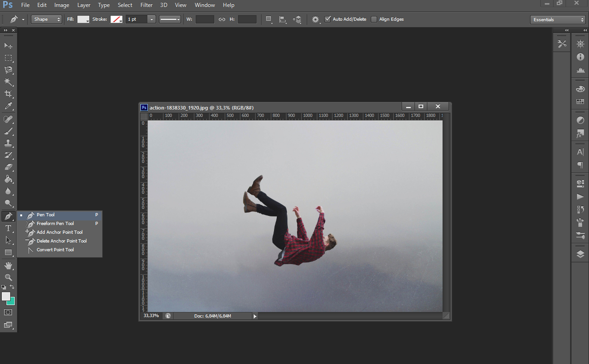The image size is (589, 364).
Task: Select the Rectangle shape tool
Action: pyautogui.click(x=8, y=252)
